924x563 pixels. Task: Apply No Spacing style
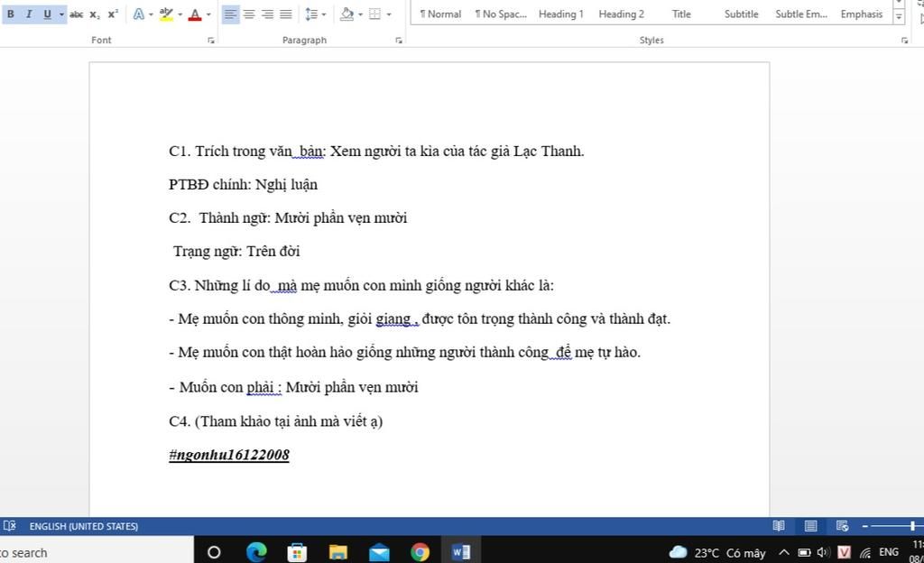(501, 14)
